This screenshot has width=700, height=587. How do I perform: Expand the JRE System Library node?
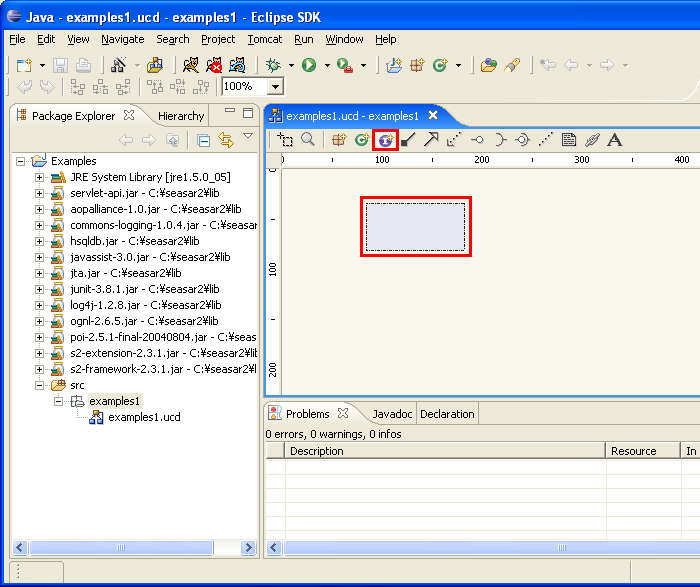pos(40,177)
